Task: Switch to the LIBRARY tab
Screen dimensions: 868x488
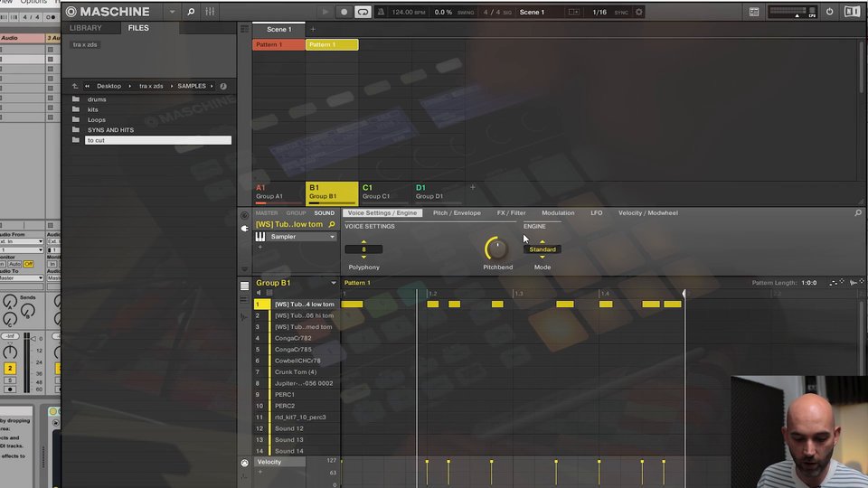Action: tap(85, 28)
